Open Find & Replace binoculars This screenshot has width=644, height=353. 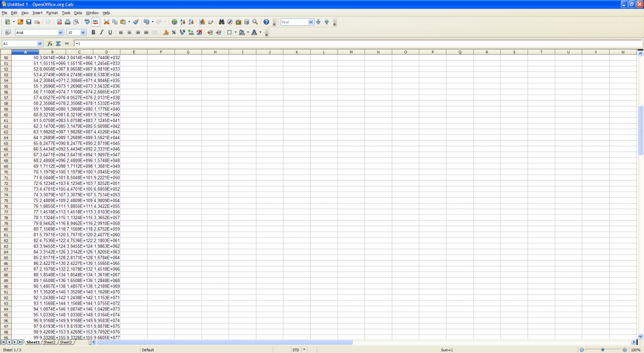[x=222, y=22]
